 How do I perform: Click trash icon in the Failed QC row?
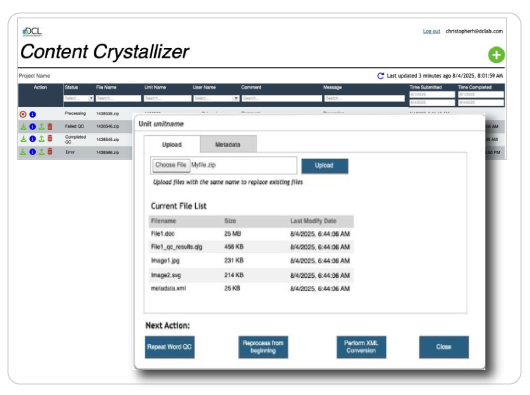coord(50,127)
